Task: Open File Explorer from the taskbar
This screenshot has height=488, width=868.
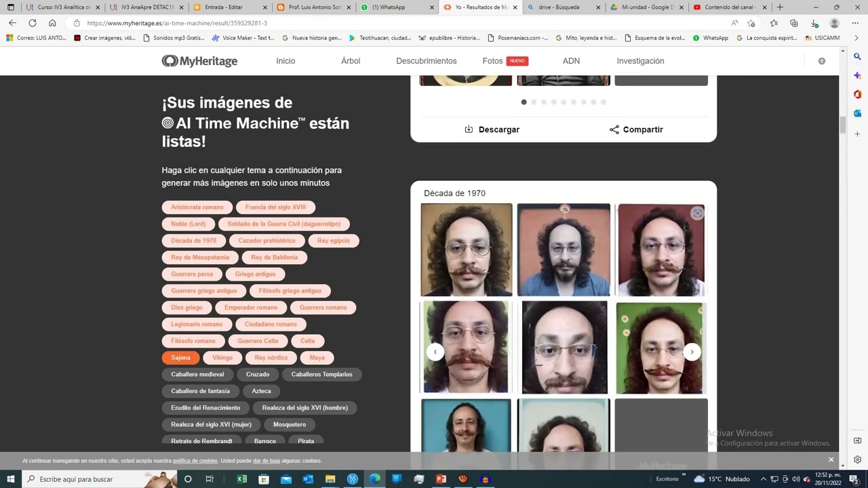Action: click(x=330, y=479)
